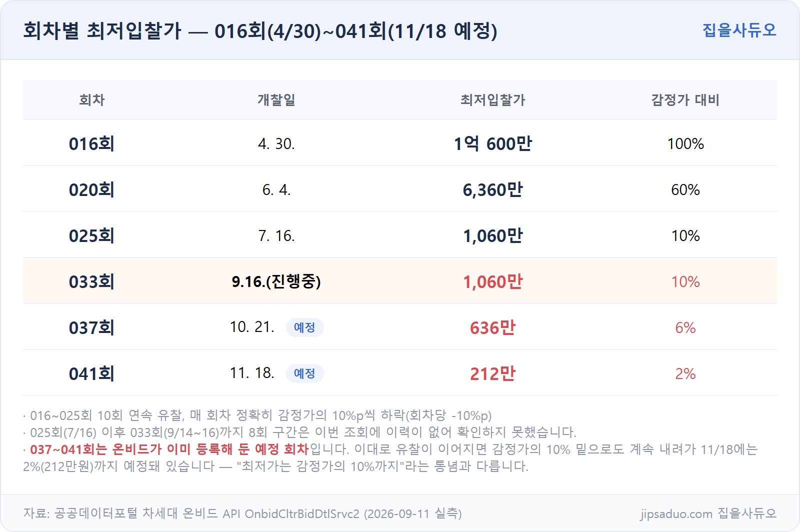Click the 자료: 공공데이터포털 source footer text
The width and height of the screenshot is (800, 532).
tap(242, 513)
